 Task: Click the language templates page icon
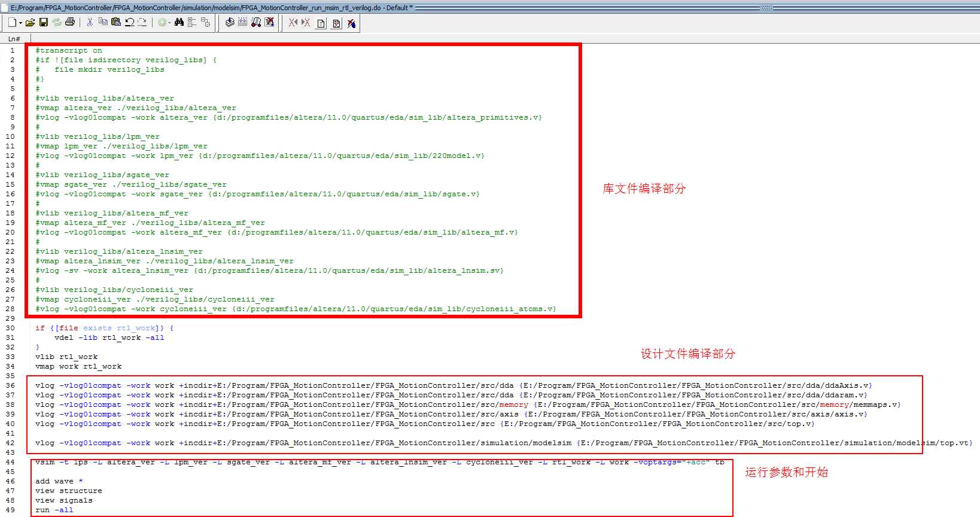[337, 23]
